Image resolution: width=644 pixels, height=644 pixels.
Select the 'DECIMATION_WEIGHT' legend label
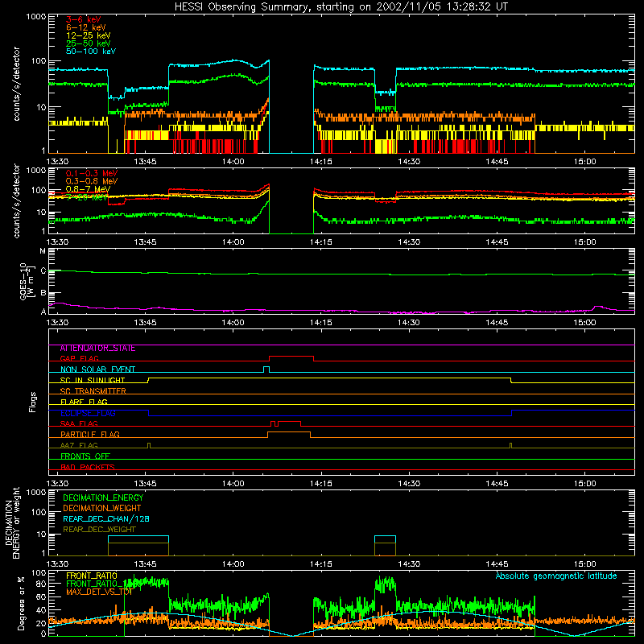coord(102,509)
